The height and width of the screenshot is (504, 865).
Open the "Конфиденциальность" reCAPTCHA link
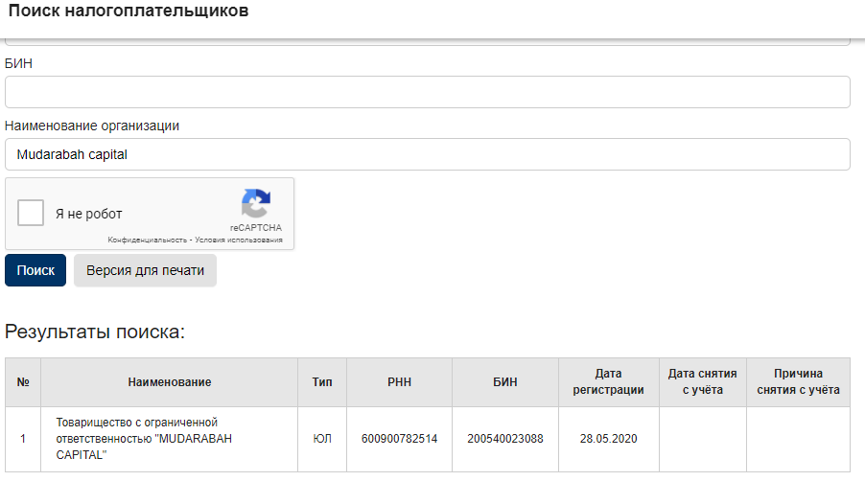[x=147, y=240]
